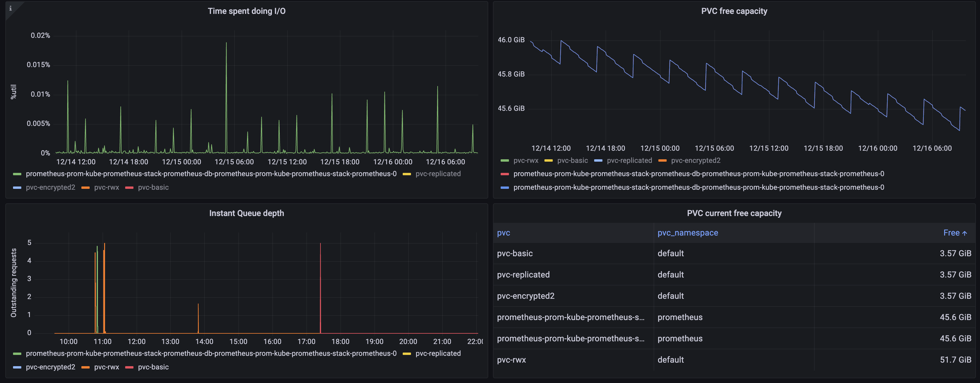Open the PVC current free capacity panel title menu
980x383 pixels.
(x=734, y=213)
